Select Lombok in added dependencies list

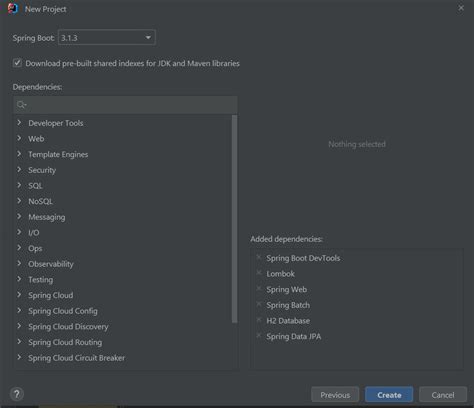point(280,274)
